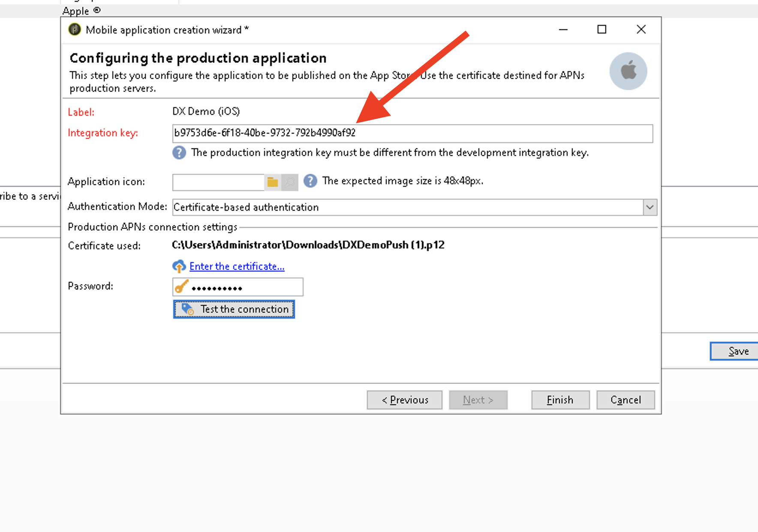The image size is (758, 532).
Task: Click the Finish button
Action: pyautogui.click(x=560, y=400)
